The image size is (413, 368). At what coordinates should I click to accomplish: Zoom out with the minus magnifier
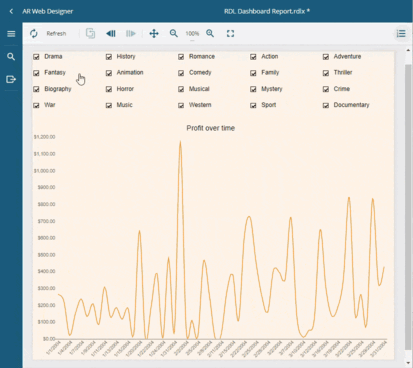tap(174, 33)
